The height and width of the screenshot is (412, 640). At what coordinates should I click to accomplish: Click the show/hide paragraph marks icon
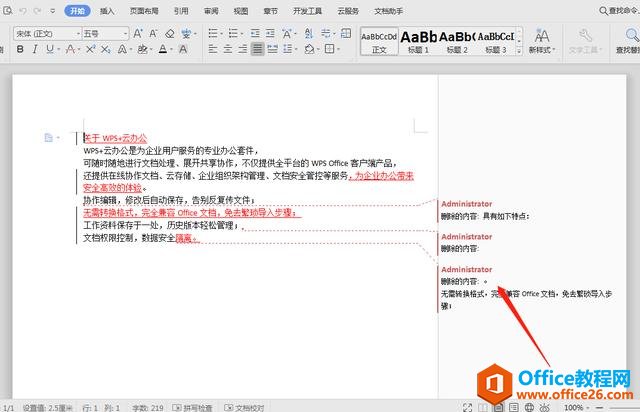(326, 33)
